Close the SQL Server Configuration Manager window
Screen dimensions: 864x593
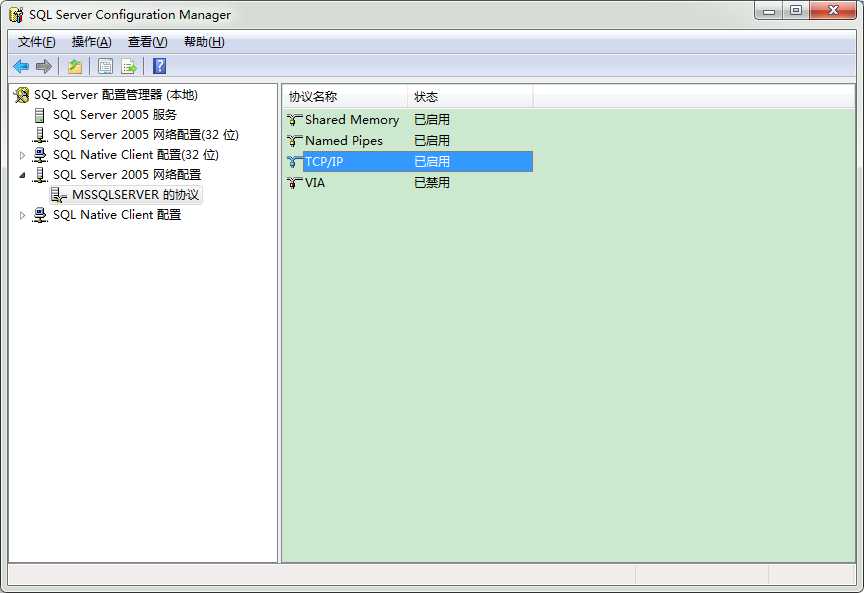pos(833,10)
